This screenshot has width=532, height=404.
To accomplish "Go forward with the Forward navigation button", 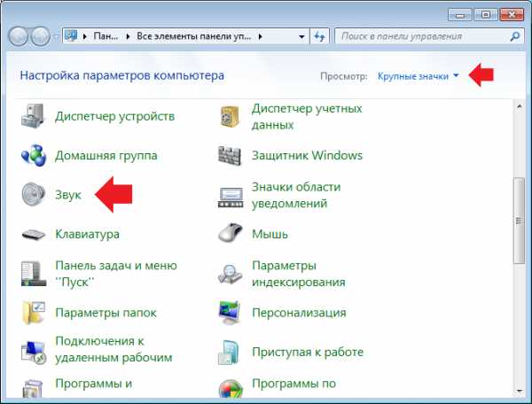I will click(x=41, y=36).
